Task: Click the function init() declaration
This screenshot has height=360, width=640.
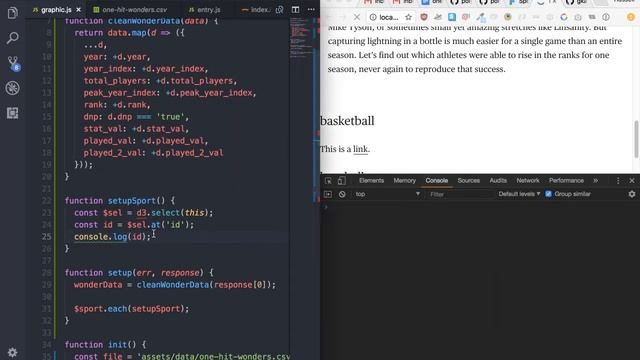Action: pos(105,345)
